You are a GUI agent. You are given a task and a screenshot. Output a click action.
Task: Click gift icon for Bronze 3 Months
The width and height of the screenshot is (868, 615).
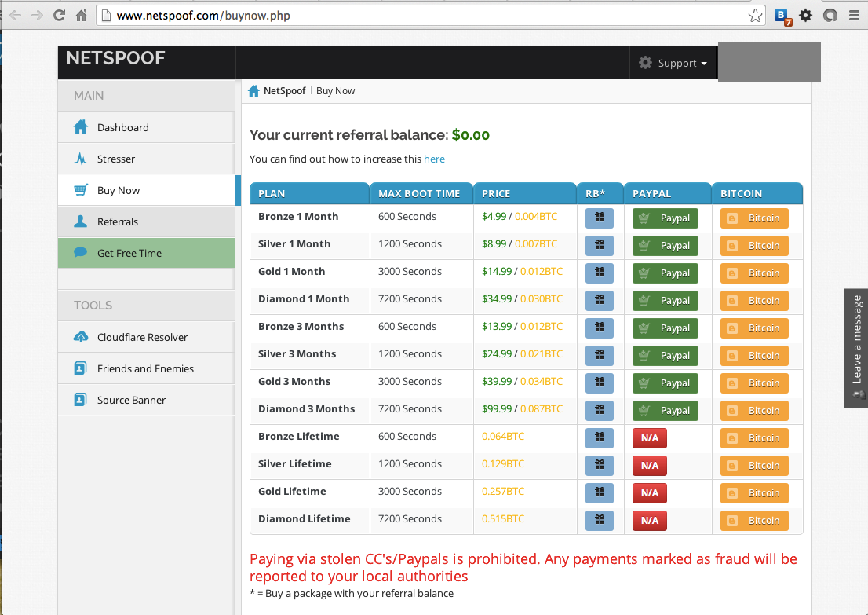pyautogui.click(x=600, y=328)
